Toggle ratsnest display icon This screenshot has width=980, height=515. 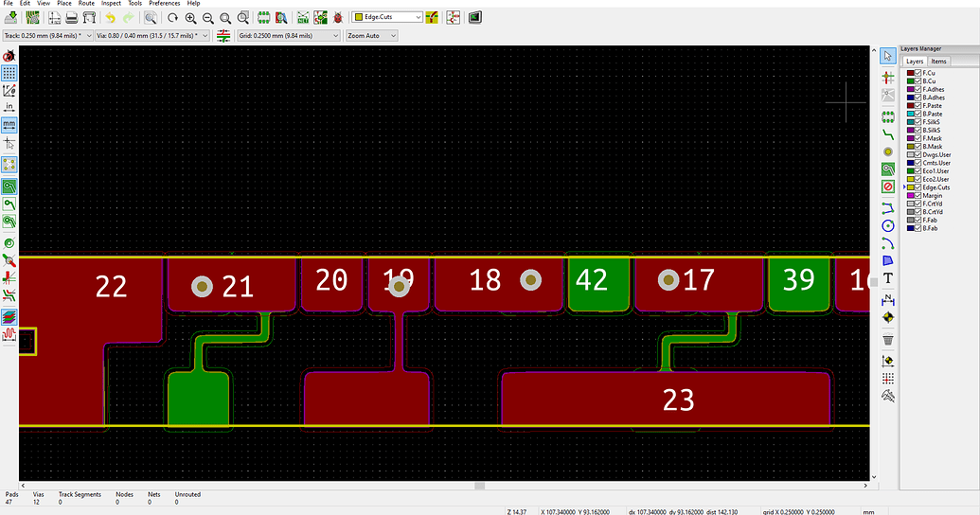[x=9, y=165]
